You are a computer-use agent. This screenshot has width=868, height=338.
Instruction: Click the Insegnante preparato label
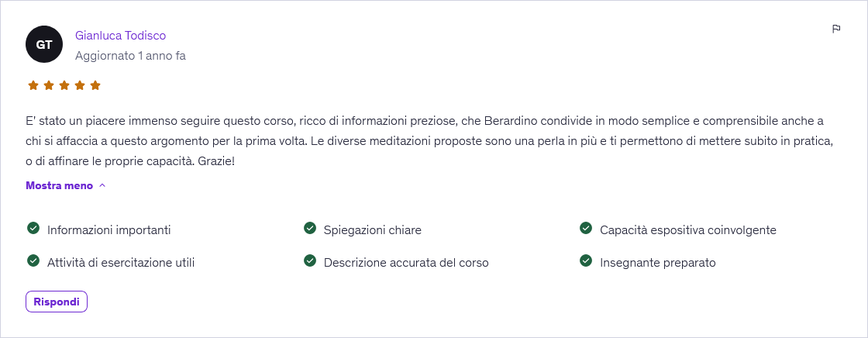658,262
